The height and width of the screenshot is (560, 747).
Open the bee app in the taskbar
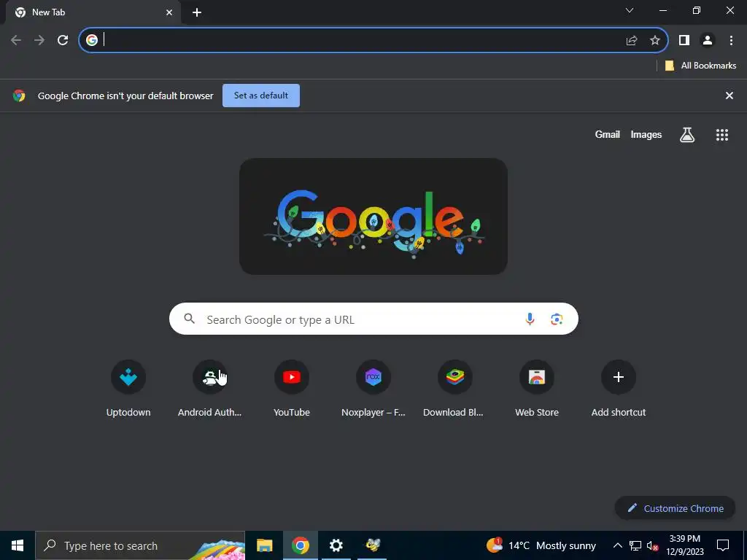373,545
